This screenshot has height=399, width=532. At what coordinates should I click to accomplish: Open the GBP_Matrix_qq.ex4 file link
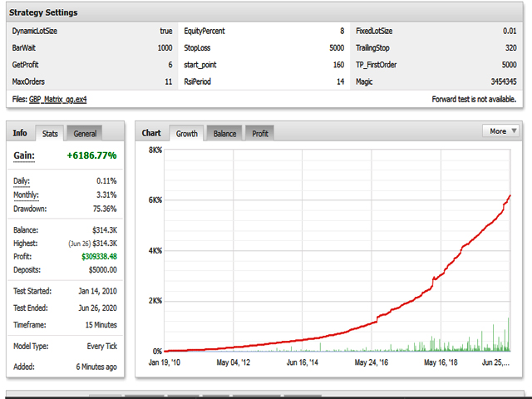58,99
